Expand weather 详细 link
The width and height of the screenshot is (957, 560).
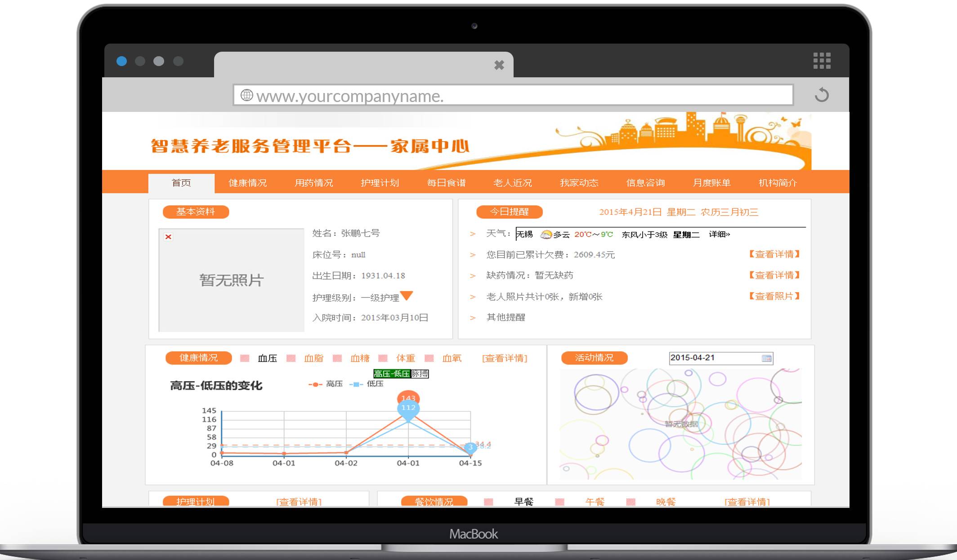click(x=719, y=234)
